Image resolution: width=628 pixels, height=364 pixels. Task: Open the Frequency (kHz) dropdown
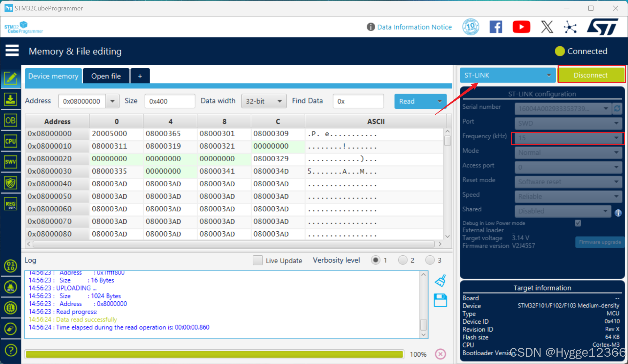[568, 138]
